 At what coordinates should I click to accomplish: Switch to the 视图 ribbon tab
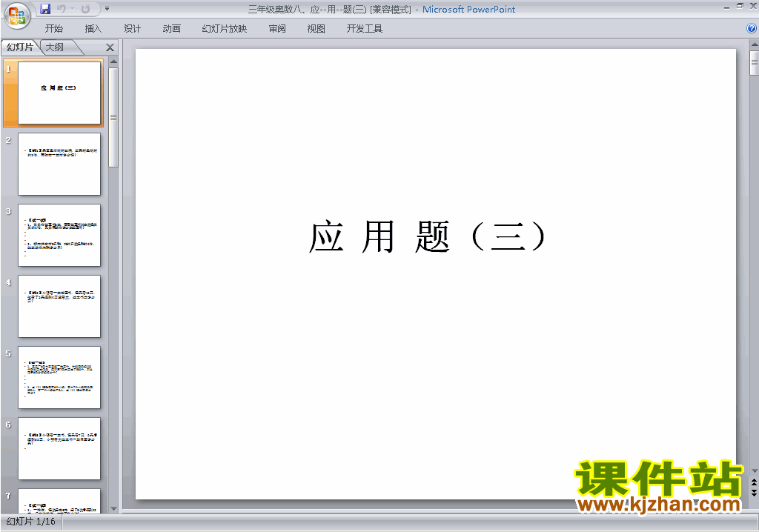316,29
